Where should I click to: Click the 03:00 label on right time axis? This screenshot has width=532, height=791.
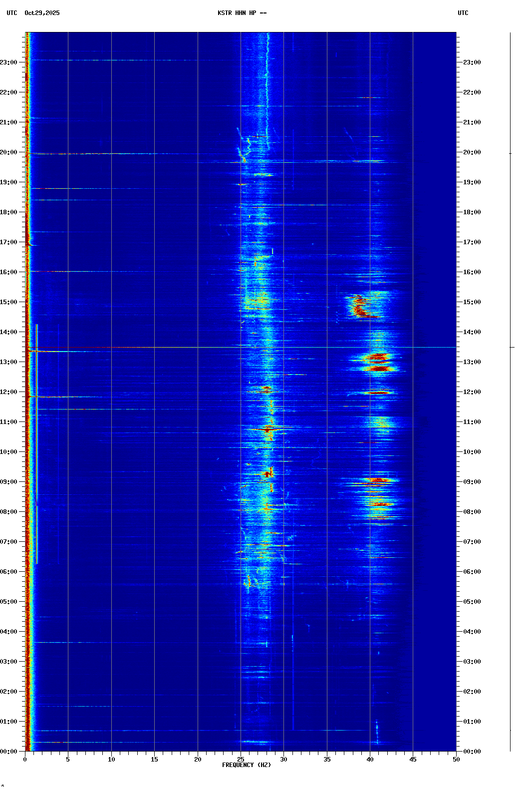point(472,662)
